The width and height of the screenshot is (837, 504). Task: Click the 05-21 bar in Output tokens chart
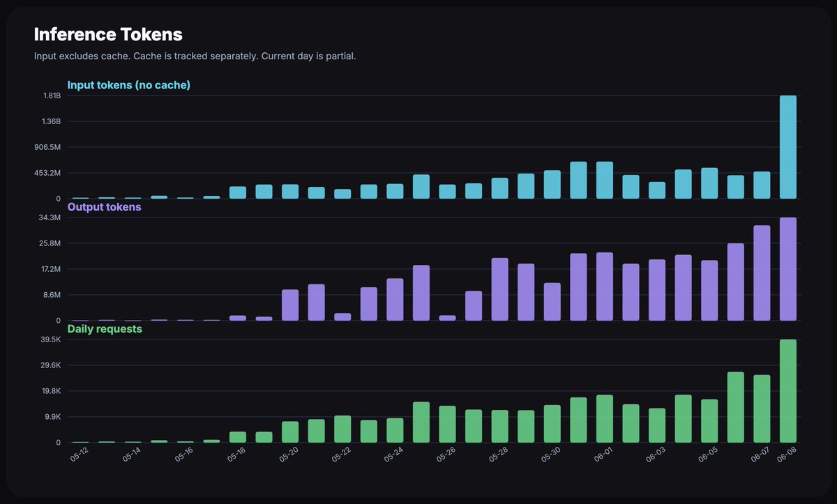click(317, 303)
